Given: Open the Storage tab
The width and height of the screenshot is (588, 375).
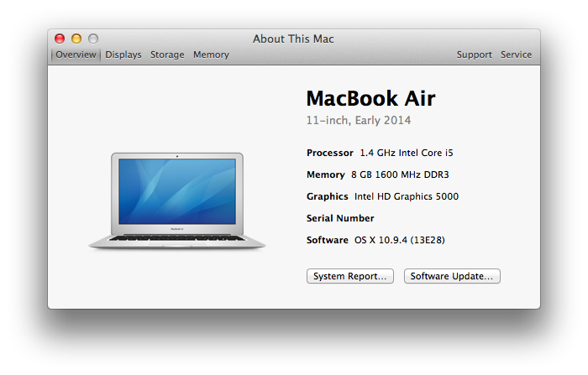Looking at the screenshot, I should coord(167,55).
